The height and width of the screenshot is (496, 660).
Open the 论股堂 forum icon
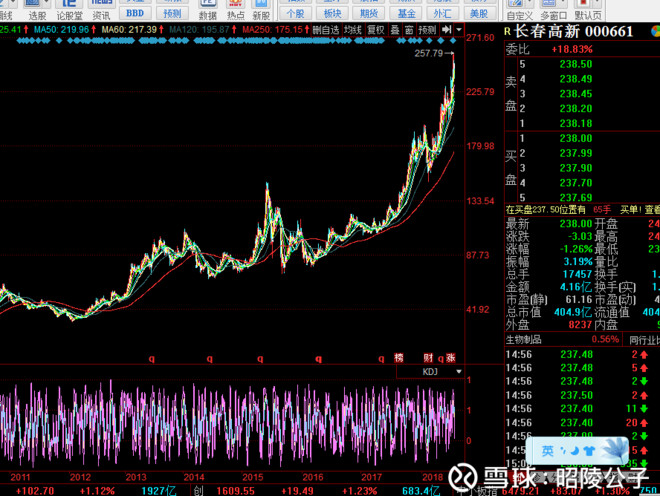pyautogui.click(x=69, y=11)
